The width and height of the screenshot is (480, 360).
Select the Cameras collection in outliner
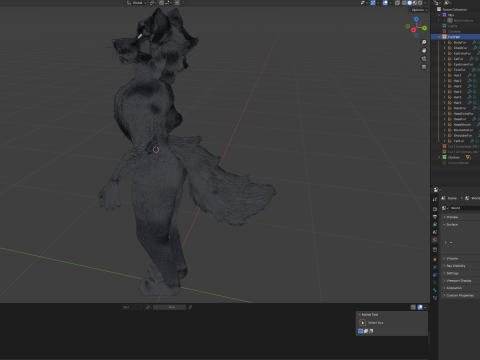(454, 31)
